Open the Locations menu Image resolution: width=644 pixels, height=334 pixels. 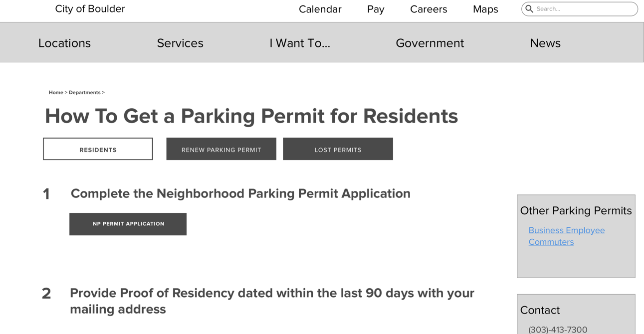64,43
